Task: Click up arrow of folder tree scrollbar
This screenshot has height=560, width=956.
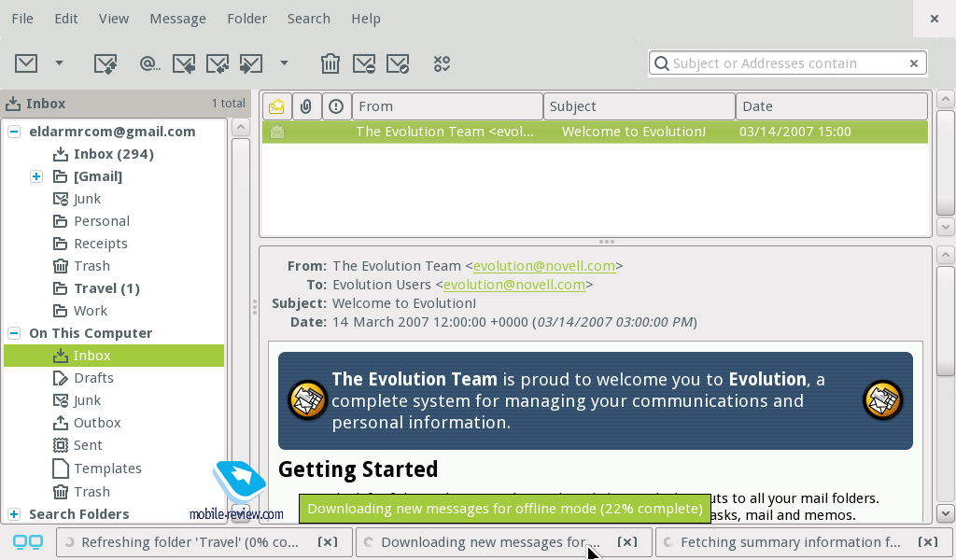Action: 241,127
